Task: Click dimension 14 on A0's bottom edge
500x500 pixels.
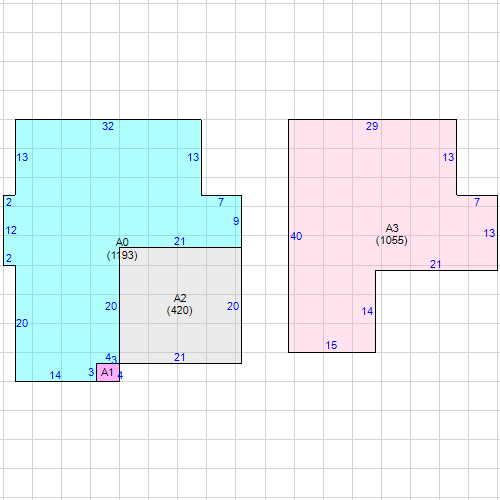Action: coord(55,375)
